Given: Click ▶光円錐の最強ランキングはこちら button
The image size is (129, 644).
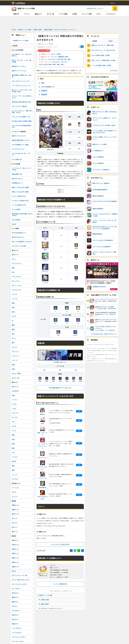Looking at the screenshot, I should click(60, 388).
